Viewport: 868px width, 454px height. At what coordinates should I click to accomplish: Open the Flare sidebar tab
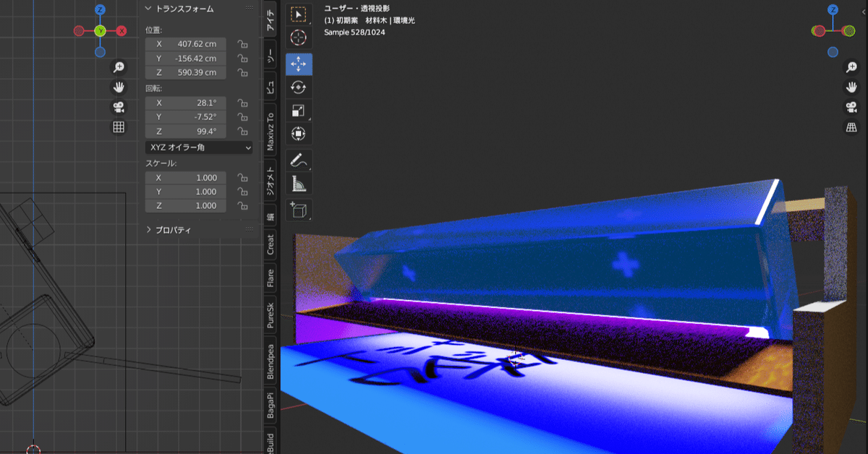coord(270,278)
